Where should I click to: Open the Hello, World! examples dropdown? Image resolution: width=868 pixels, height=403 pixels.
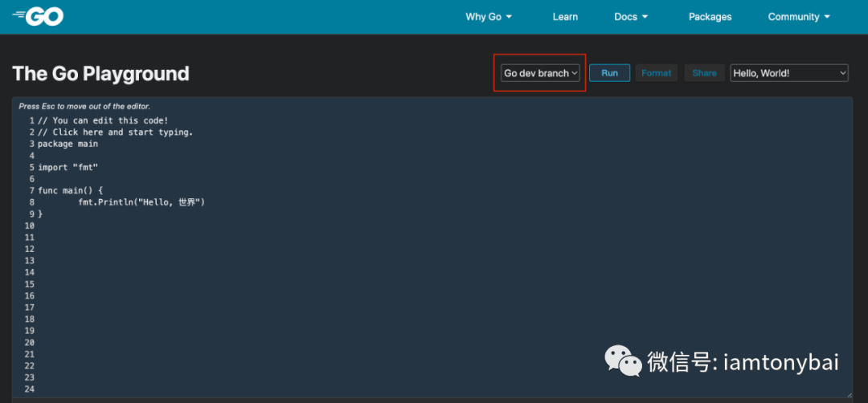789,73
